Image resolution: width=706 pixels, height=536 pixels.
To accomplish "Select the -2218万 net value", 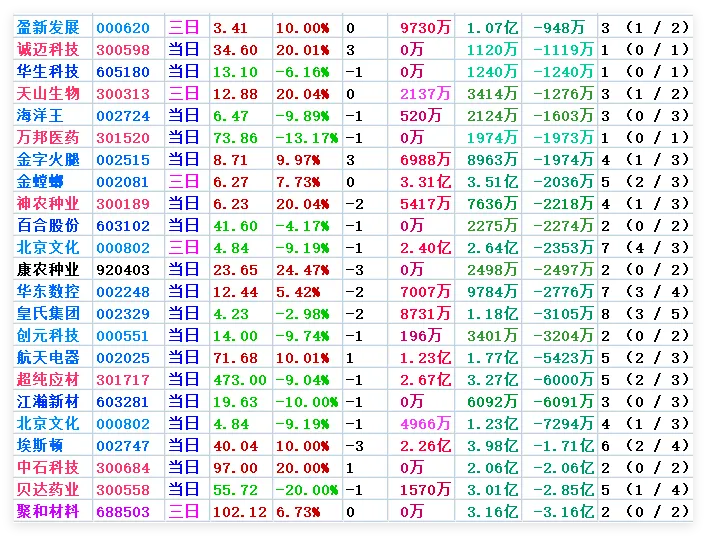I will (563, 204).
